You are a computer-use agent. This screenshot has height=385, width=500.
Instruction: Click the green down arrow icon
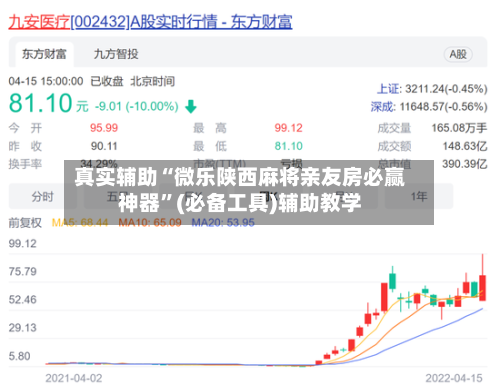191,107
